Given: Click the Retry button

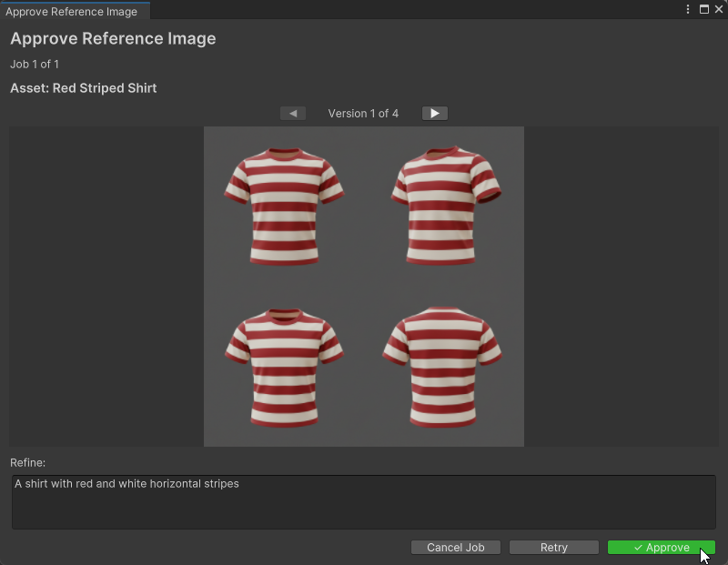Looking at the screenshot, I should [x=553, y=548].
